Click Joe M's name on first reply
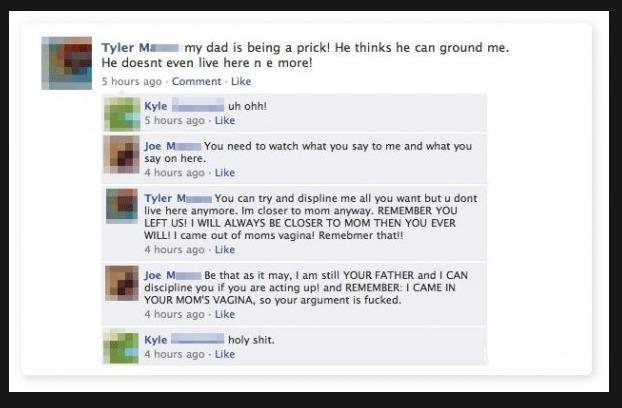 coord(173,146)
